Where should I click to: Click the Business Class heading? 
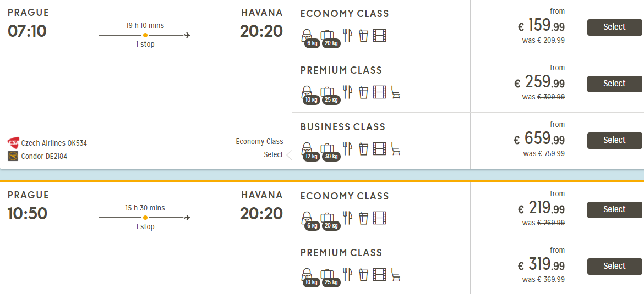(343, 127)
